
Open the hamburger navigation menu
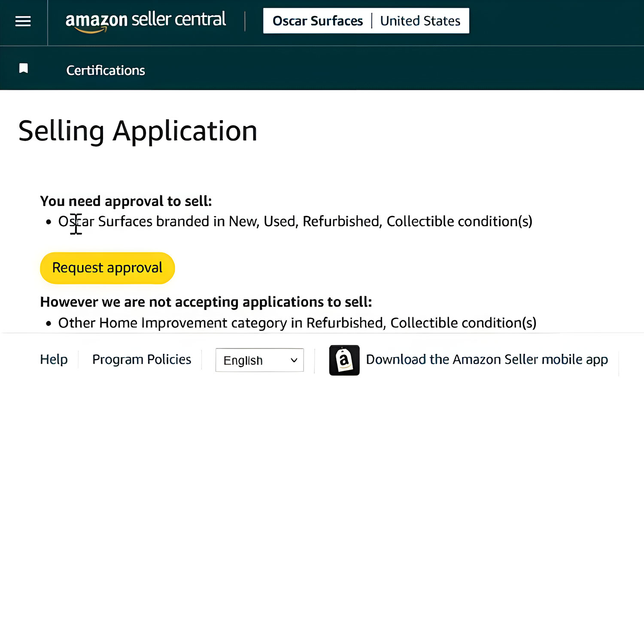[22, 21]
